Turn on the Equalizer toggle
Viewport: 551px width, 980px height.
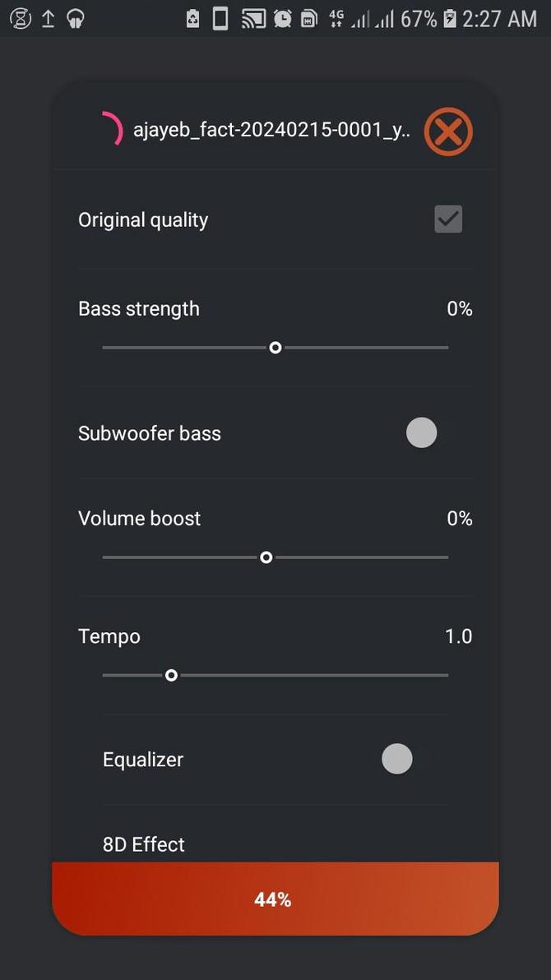[x=397, y=759]
